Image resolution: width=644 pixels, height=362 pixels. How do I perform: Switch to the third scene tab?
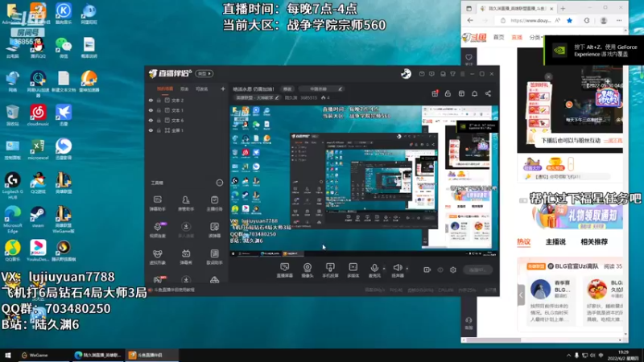(202, 88)
